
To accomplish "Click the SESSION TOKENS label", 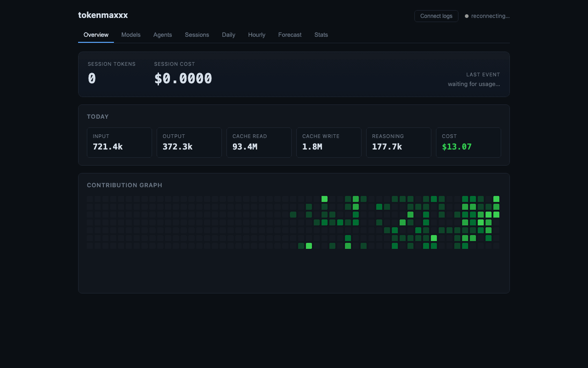I will coord(112,64).
